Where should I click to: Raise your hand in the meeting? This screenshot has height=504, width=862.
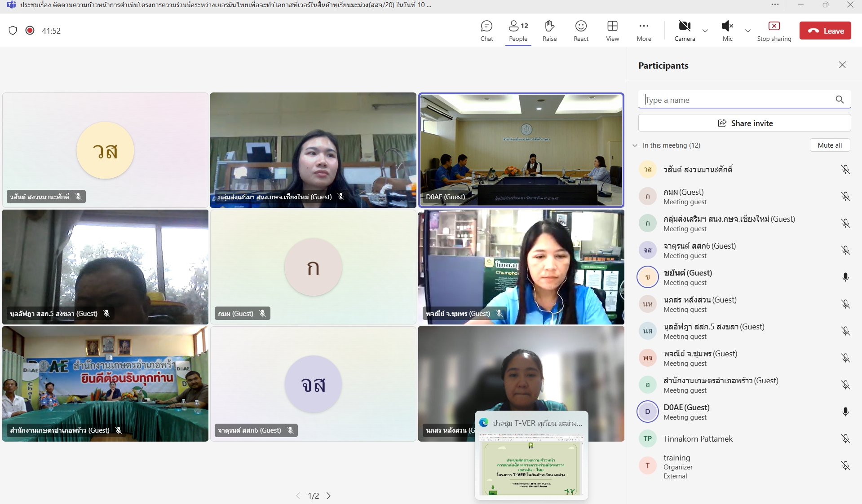click(x=549, y=31)
